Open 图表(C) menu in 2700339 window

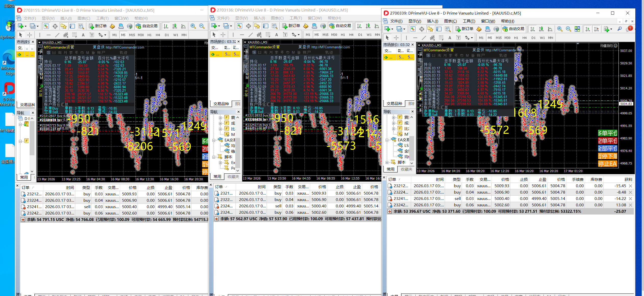(451, 21)
